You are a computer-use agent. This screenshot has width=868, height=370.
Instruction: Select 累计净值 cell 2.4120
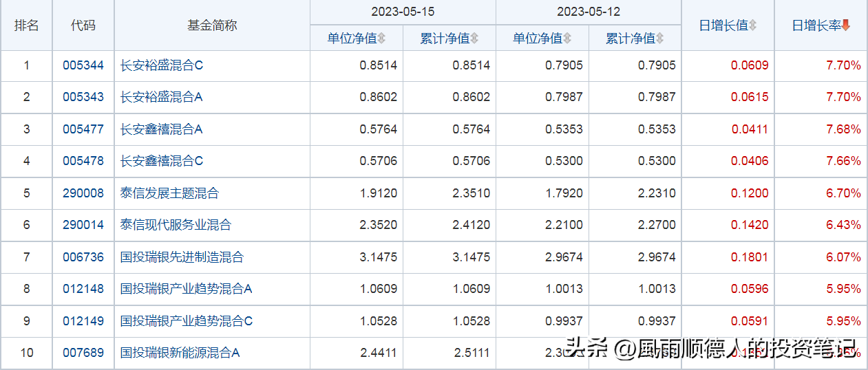[x=472, y=225]
